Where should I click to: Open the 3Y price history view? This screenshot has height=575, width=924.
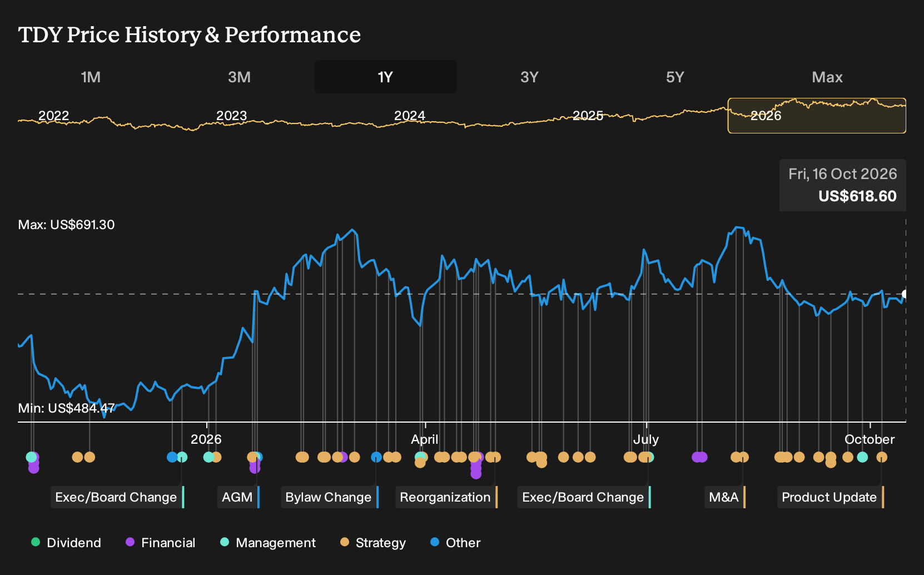click(529, 77)
